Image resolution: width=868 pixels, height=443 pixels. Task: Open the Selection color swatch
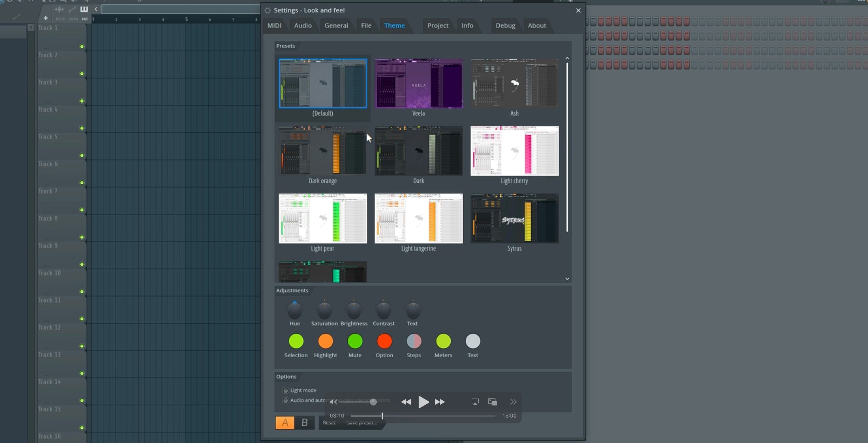click(x=296, y=341)
